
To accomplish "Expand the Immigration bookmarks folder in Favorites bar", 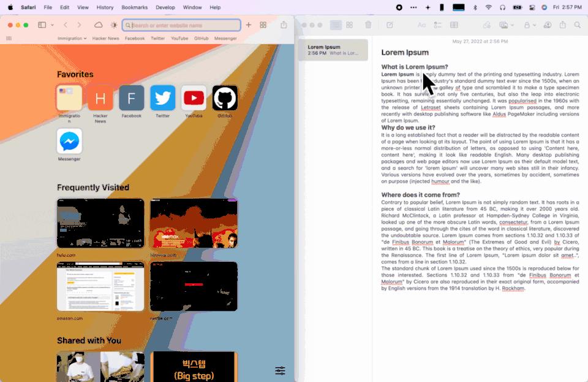I will pos(70,39).
